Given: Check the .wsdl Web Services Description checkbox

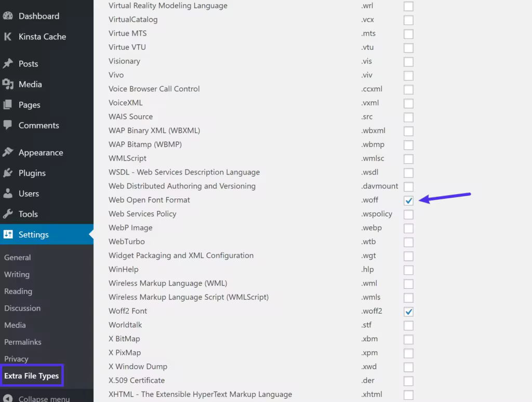Looking at the screenshot, I should [408, 172].
